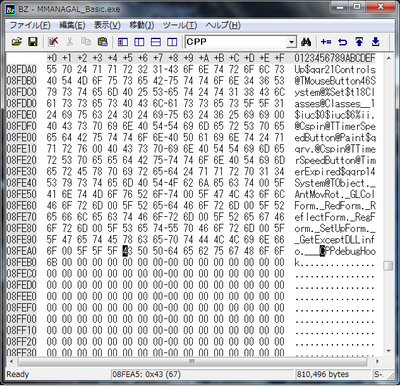Click the paste clipboard icon
400x389 pixels.
pos(103,42)
